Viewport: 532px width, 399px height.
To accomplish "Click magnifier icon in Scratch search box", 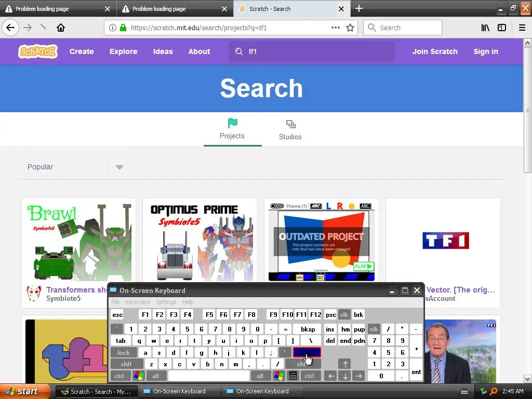I will pos(239,51).
